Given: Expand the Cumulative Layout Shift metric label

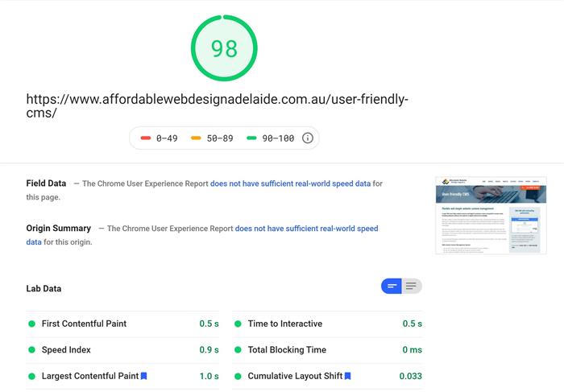Looking at the screenshot, I should [x=295, y=376].
